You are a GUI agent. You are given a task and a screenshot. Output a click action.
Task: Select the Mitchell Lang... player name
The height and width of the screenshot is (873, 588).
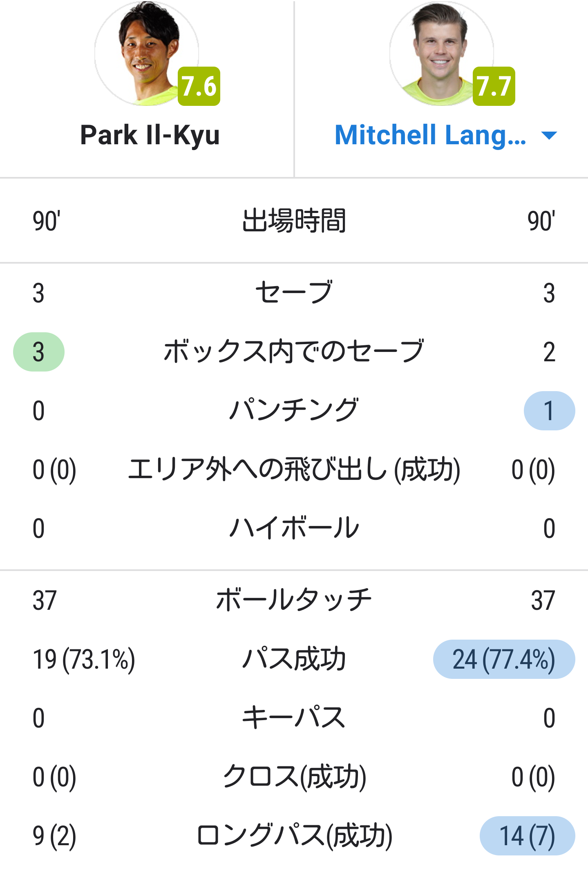pos(430,135)
